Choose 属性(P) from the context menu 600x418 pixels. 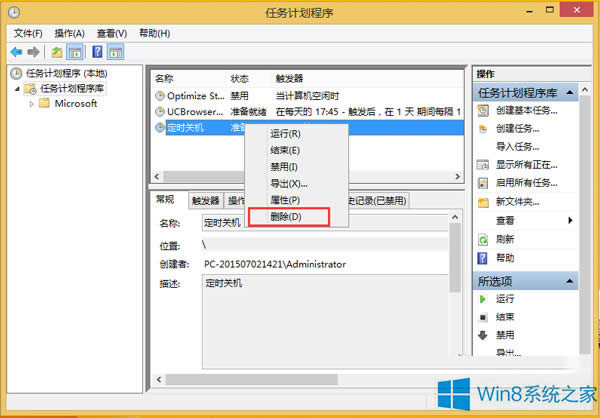point(297,200)
